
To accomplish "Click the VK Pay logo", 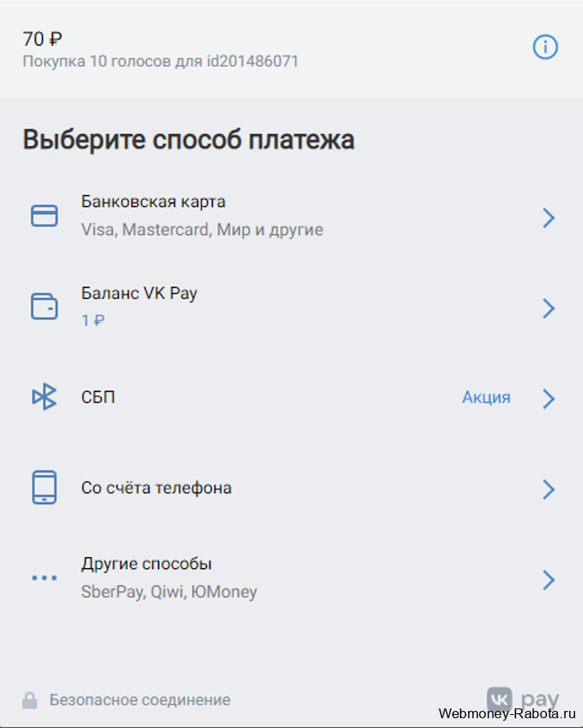I will pos(523,699).
